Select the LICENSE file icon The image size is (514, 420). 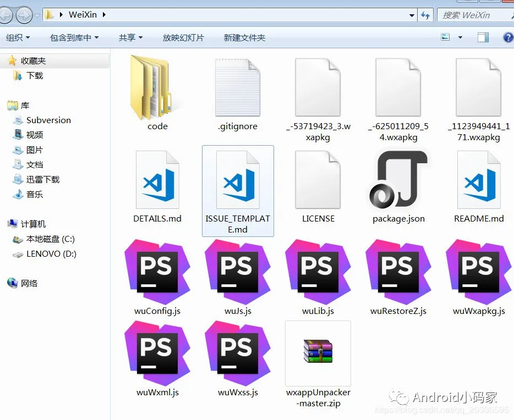(x=318, y=180)
